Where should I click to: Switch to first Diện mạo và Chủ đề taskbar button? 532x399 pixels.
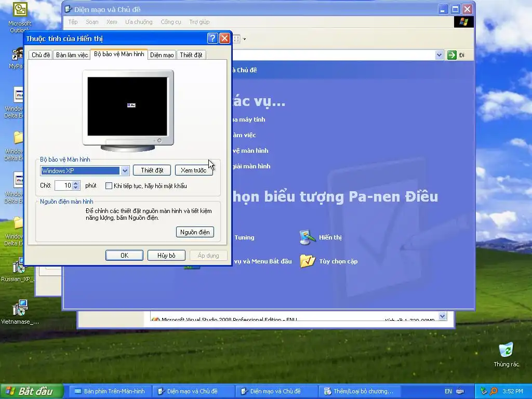point(193,391)
